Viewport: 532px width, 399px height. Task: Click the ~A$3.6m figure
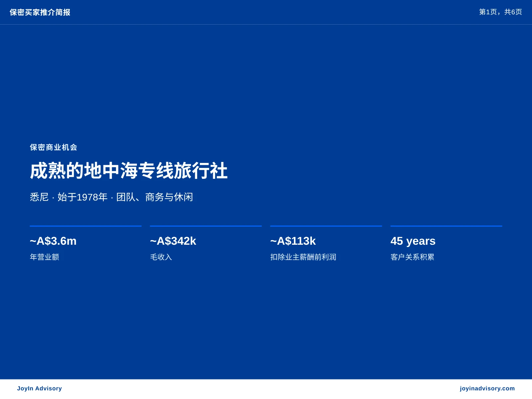click(x=53, y=241)
